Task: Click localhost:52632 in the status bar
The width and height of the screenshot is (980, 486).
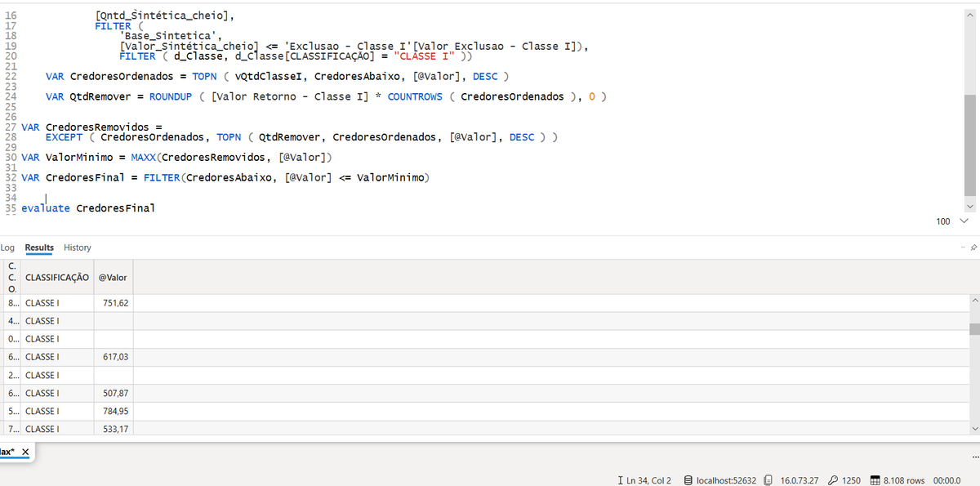Action: point(727,480)
